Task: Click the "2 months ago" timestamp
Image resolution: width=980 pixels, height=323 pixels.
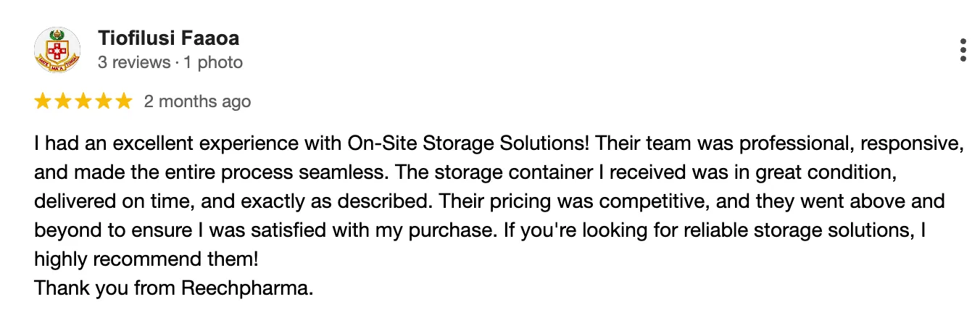Action: [197, 101]
